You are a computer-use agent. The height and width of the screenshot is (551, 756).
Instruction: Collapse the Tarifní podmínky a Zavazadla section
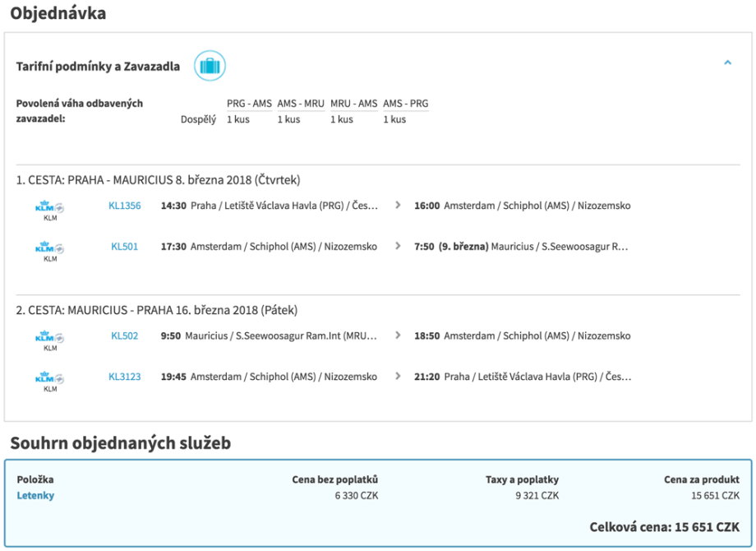pos(727,63)
